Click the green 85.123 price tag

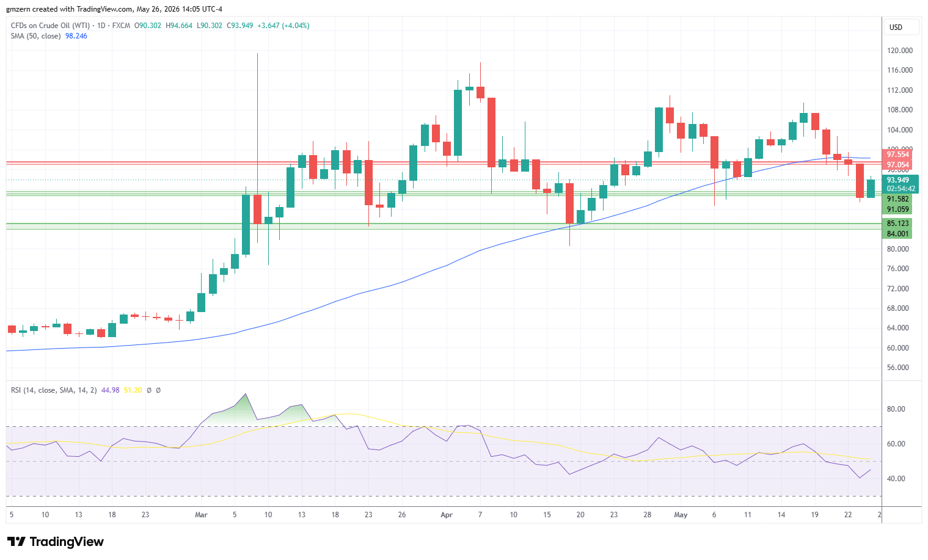pos(898,224)
